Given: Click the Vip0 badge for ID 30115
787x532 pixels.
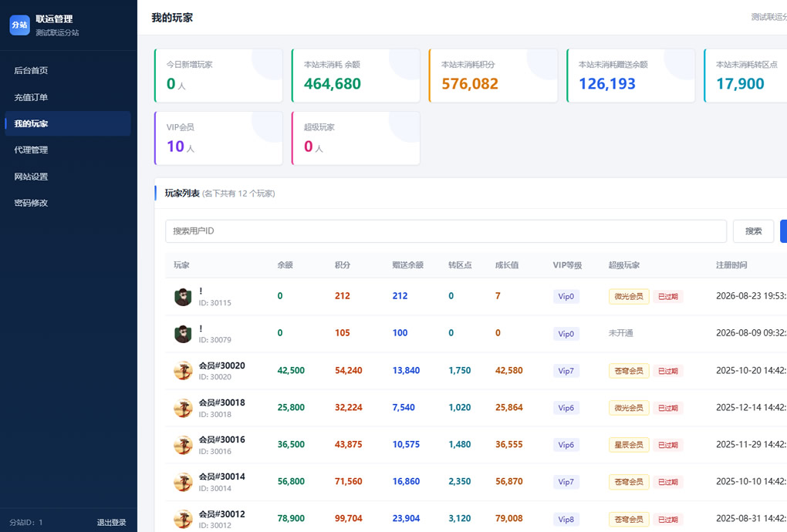Looking at the screenshot, I should (566, 296).
